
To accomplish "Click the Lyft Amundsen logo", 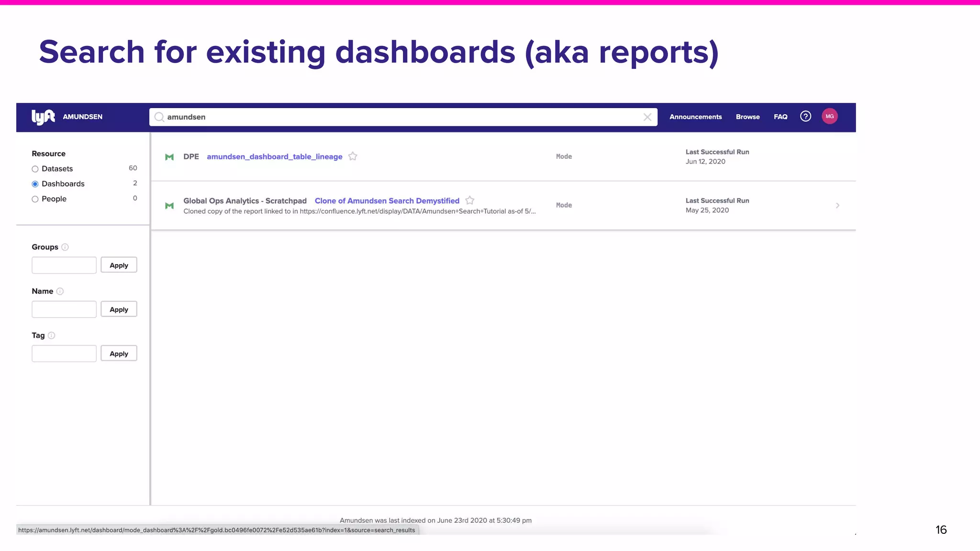I will 43,117.
